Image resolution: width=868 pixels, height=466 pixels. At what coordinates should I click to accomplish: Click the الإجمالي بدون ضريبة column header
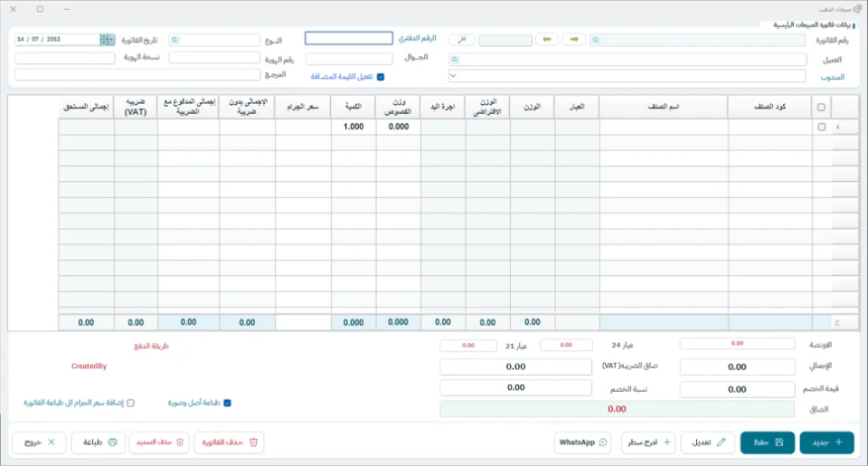(247, 107)
